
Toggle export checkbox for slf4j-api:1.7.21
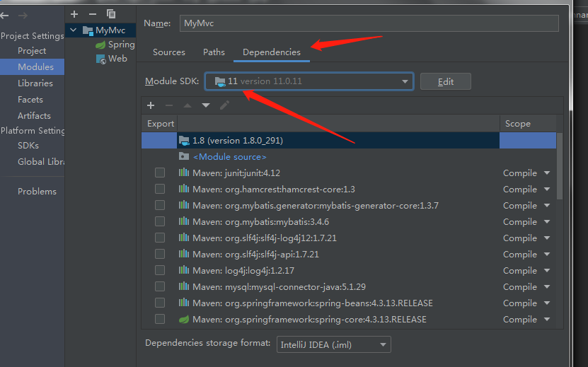click(160, 254)
